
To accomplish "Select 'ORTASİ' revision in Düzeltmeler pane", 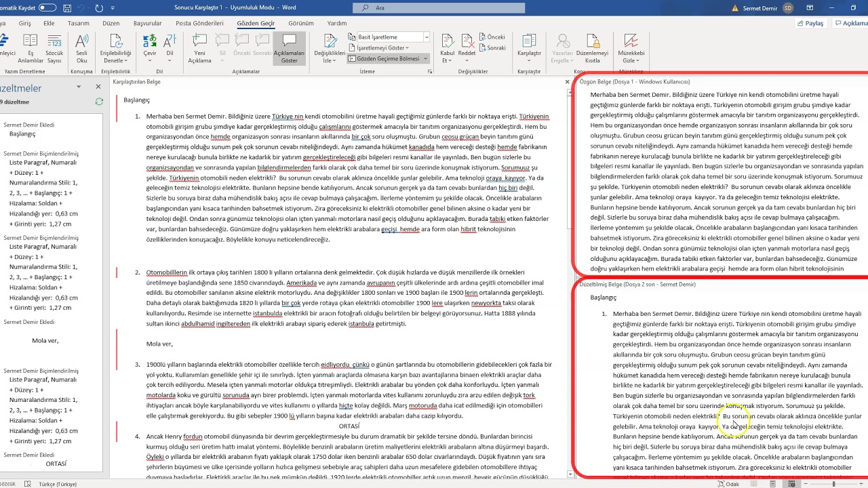I will click(56, 464).
